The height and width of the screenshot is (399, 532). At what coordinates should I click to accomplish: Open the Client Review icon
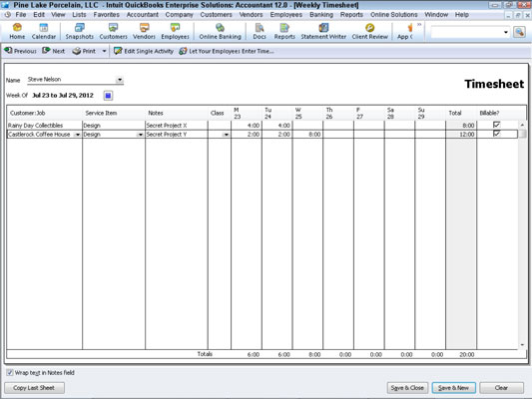(369, 28)
